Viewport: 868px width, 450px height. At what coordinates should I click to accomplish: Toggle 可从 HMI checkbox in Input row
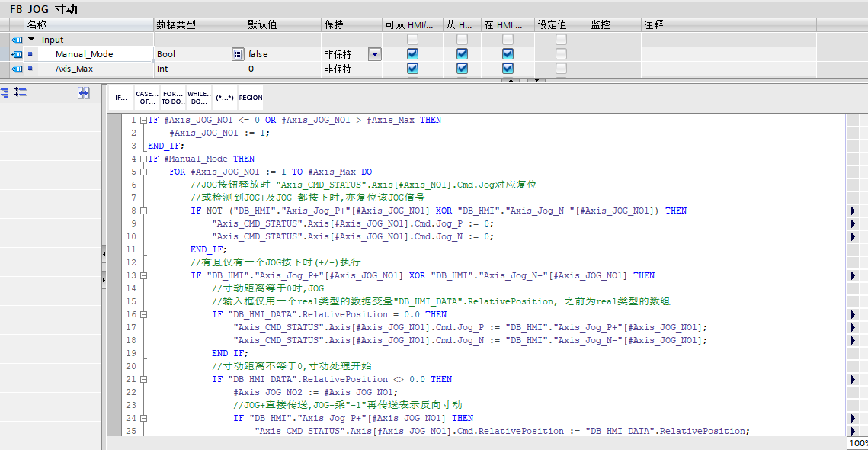412,40
